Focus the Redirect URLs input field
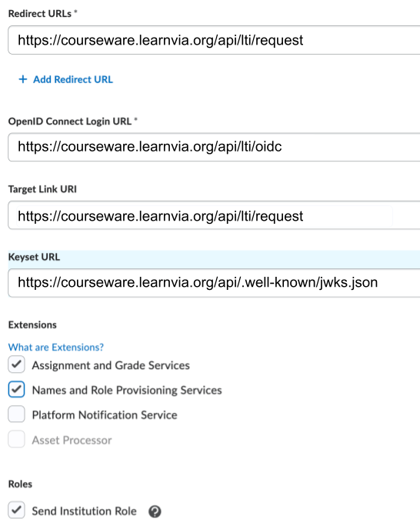The image size is (420, 519). click(x=214, y=40)
